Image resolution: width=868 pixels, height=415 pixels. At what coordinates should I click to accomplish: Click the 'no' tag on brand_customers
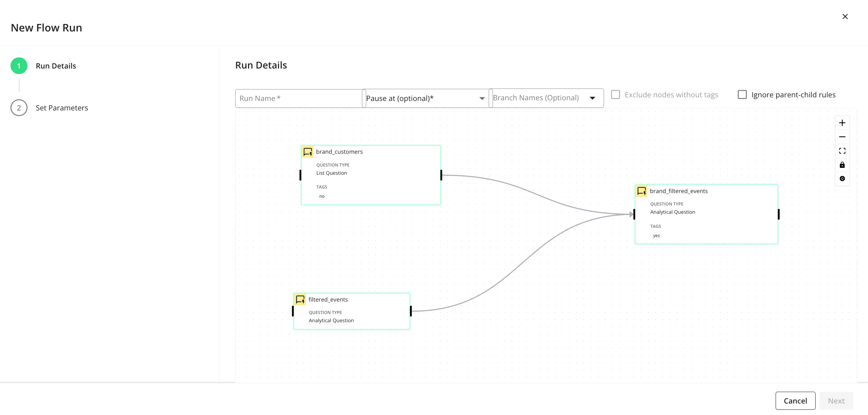coord(322,196)
